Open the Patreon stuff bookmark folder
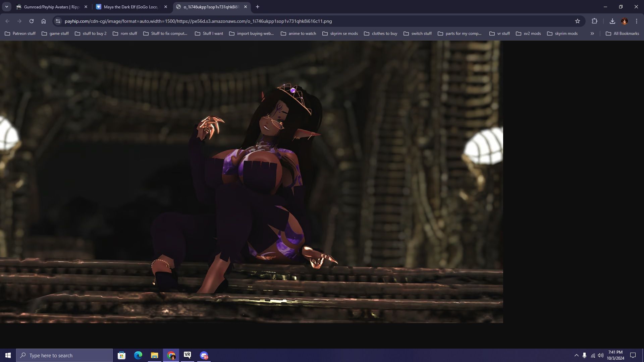The height and width of the screenshot is (362, 644). pyautogui.click(x=20, y=34)
